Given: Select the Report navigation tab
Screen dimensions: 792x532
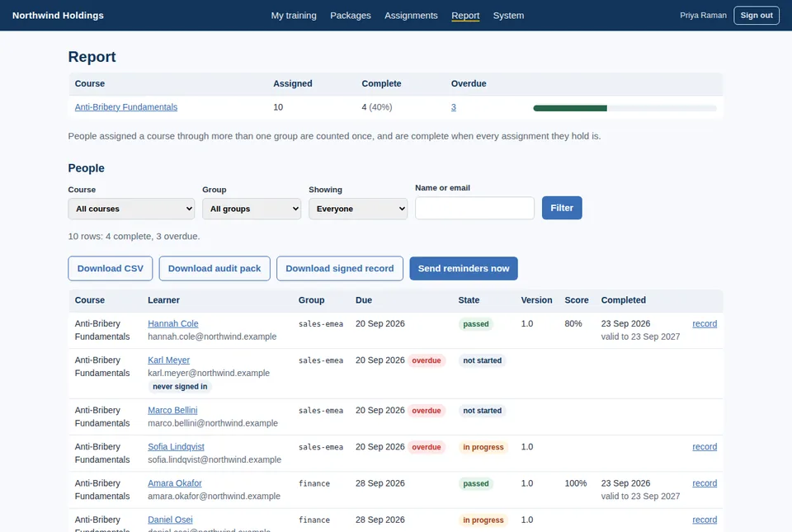Looking at the screenshot, I should (x=465, y=16).
